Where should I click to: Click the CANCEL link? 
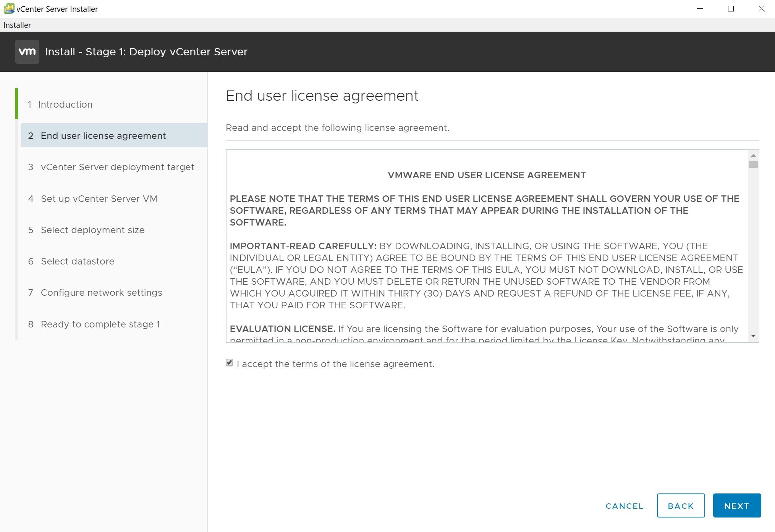tap(625, 506)
